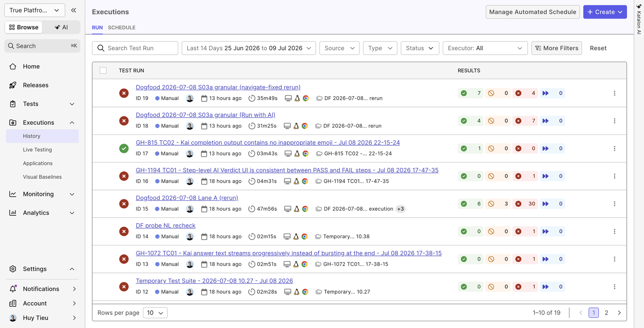Go to page 2 of results

607,313
